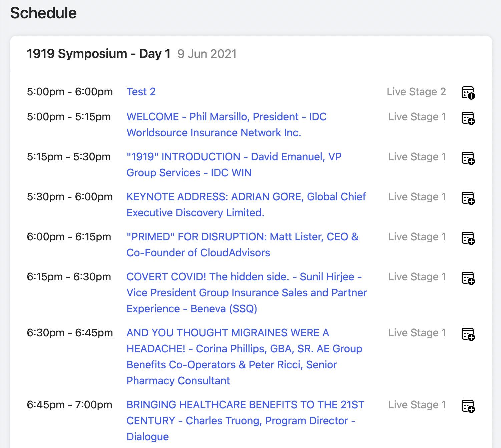
Task: Add 1919 INTRODUCTION session to calendar
Action: click(468, 158)
